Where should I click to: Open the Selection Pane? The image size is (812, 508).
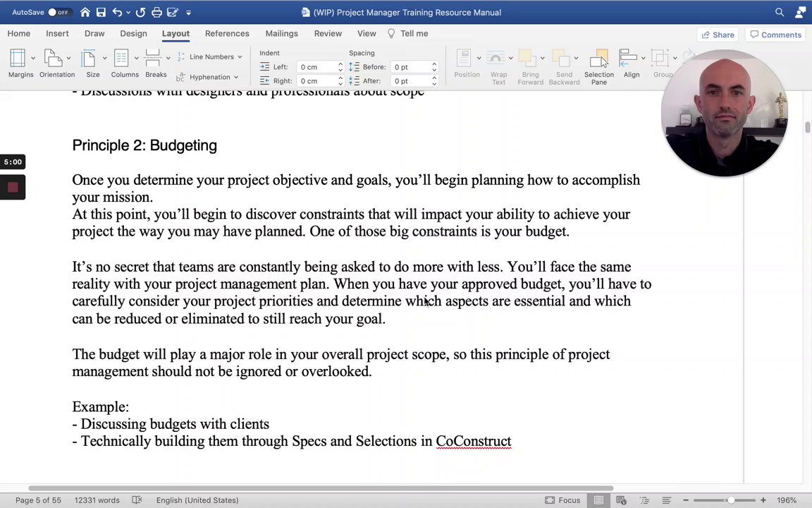tap(599, 66)
